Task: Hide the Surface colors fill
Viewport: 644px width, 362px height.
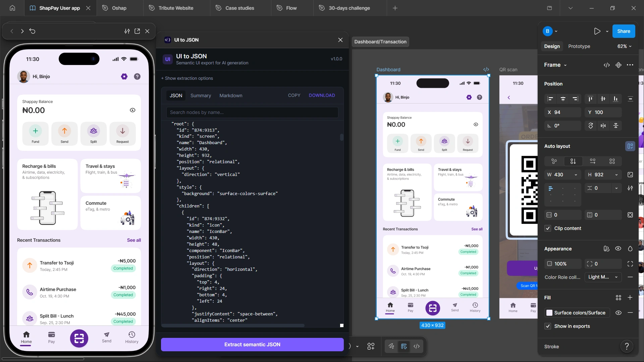Action: [619, 313]
